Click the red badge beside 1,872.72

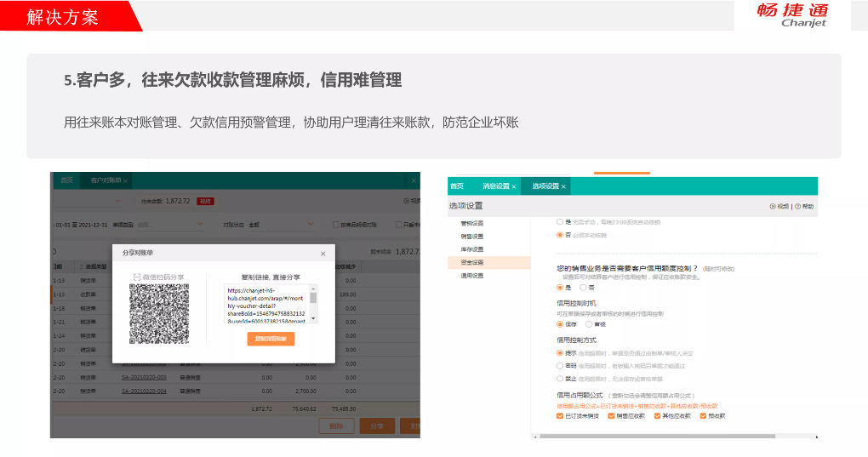[205, 201]
